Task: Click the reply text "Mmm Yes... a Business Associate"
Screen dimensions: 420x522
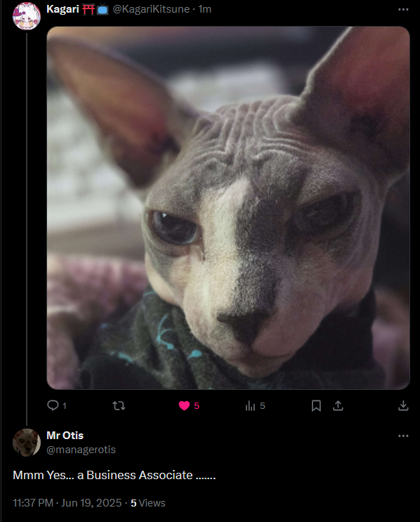Action: [x=103, y=475]
